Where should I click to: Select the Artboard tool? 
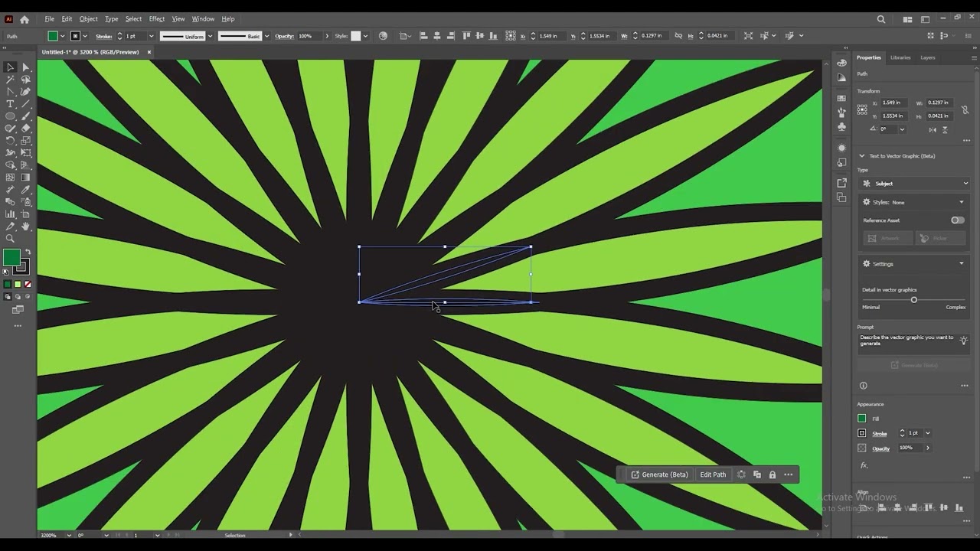pyautogui.click(x=25, y=214)
